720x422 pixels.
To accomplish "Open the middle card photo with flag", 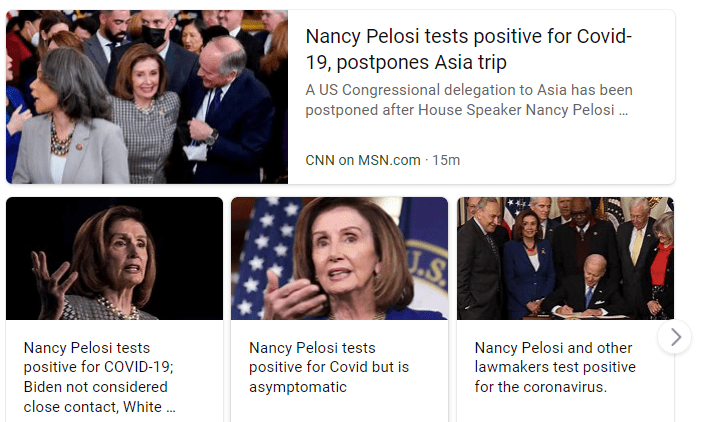I will point(339,258).
